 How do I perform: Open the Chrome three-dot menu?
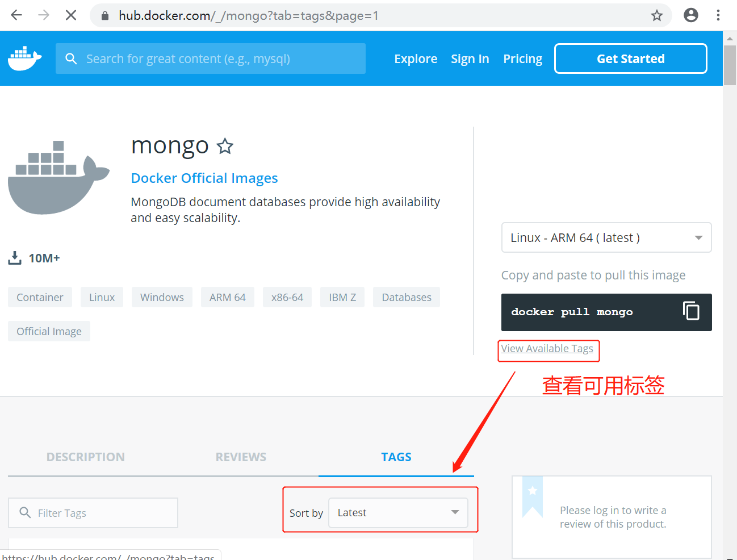pos(718,15)
